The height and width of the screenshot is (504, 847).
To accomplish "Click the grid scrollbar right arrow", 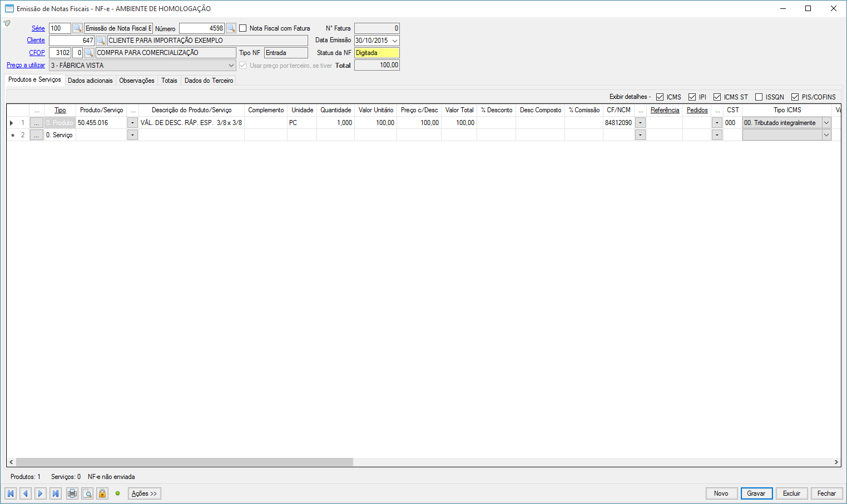I will [836, 462].
